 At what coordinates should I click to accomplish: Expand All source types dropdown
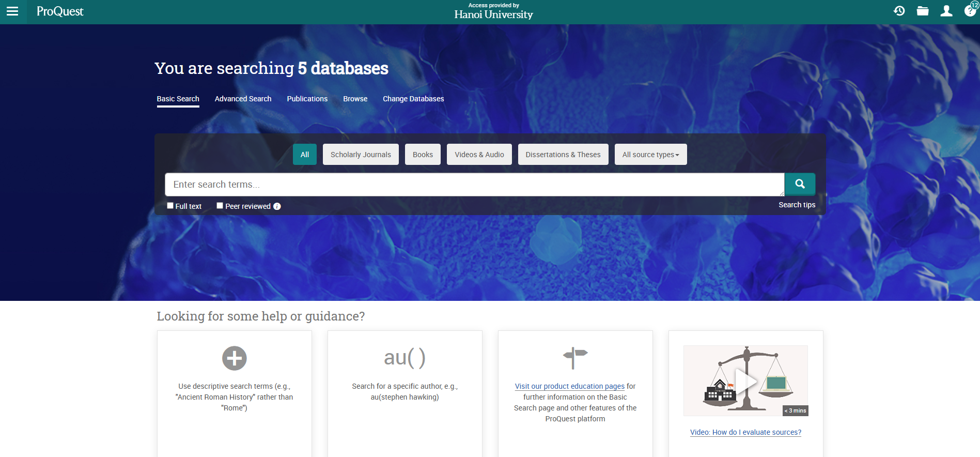pyautogui.click(x=650, y=155)
